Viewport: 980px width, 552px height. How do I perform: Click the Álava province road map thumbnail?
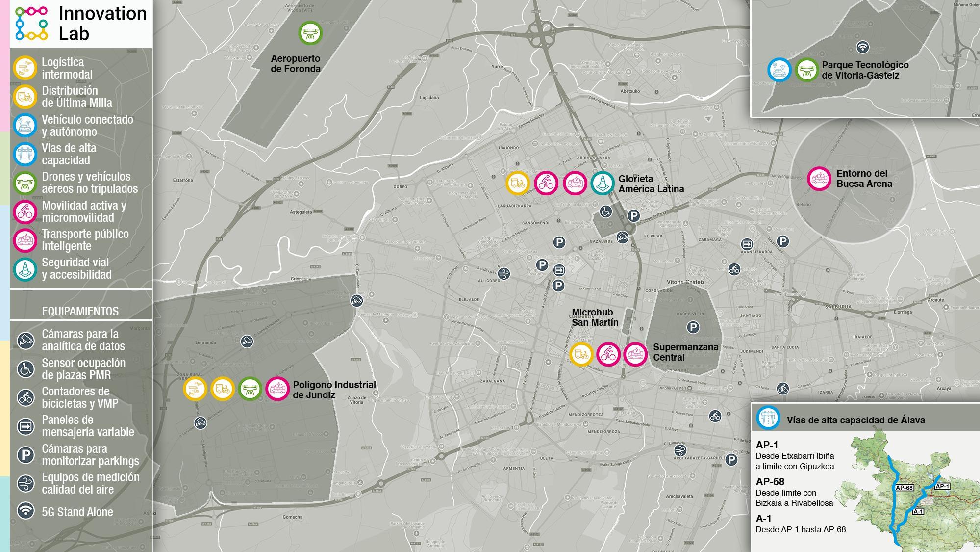(912, 491)
